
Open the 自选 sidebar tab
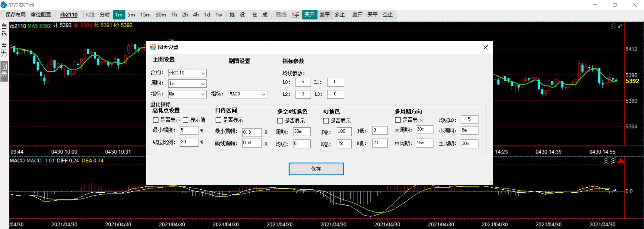pyautogui.click(x=4, y=30)
